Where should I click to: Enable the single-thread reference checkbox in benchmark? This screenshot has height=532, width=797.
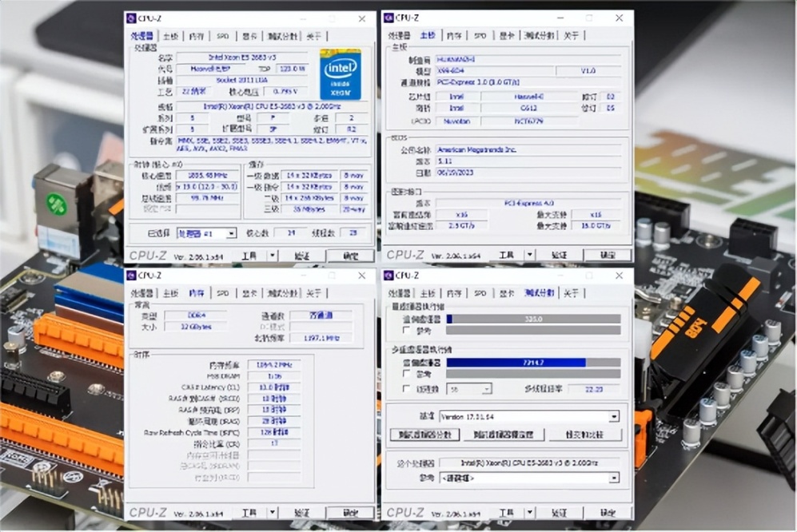(x=406, y=330)
